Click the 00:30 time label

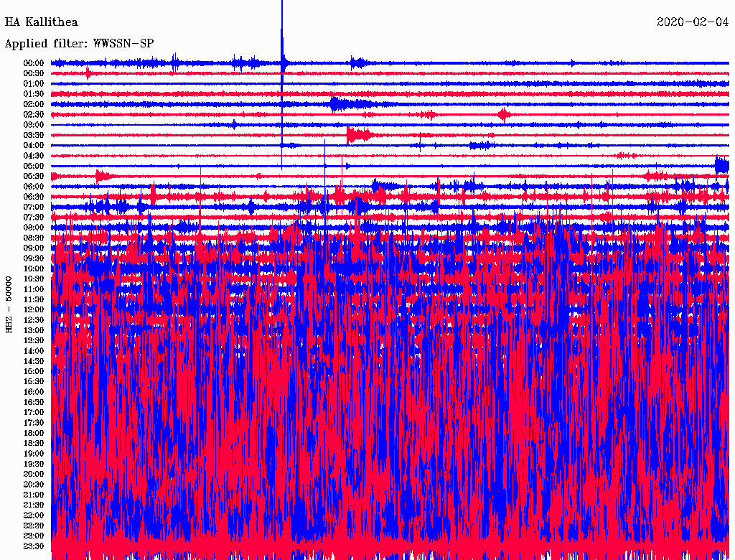coord(34,74)
